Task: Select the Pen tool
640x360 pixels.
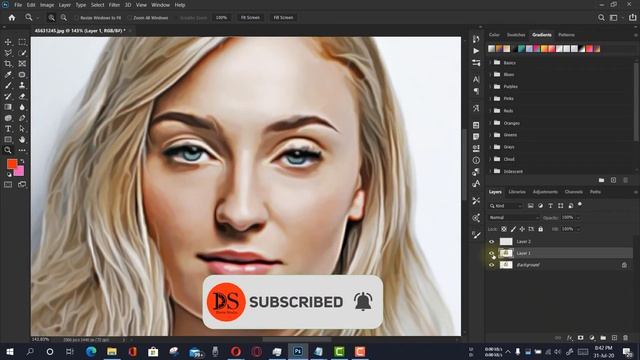Action: click(22, 118)
